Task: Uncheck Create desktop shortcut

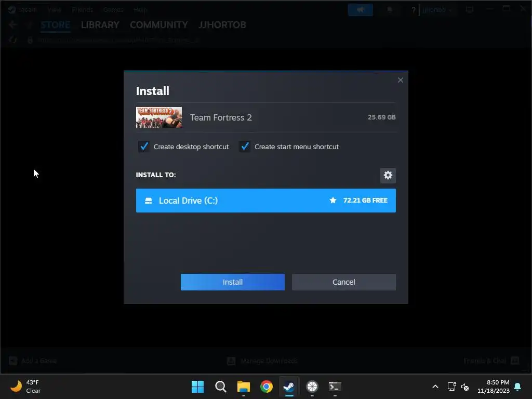Action: (144, 147)
